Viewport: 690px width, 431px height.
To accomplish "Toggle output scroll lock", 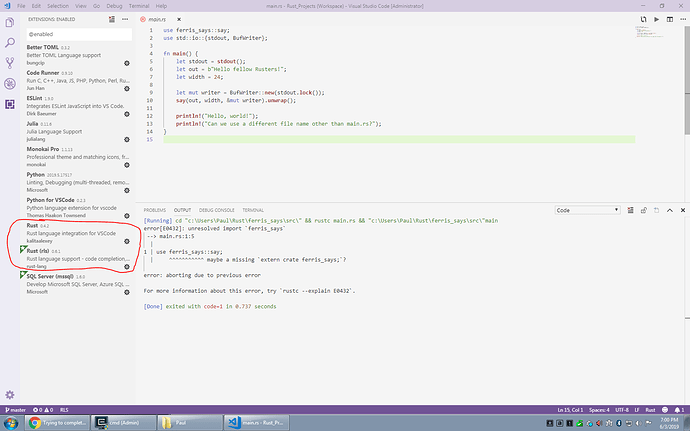I will pyautogui.click(x=644, y=210).
